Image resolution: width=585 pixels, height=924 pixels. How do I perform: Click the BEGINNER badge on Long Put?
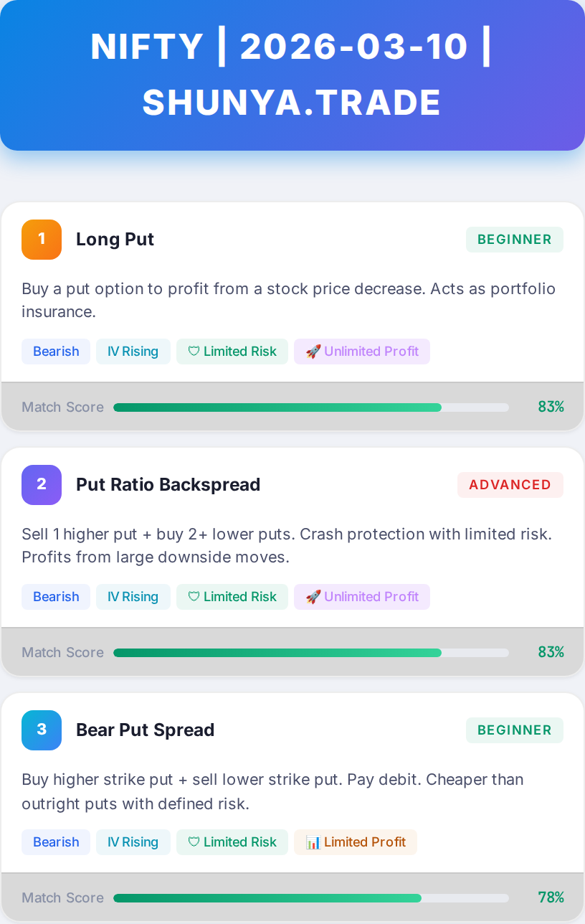[514, 240]
